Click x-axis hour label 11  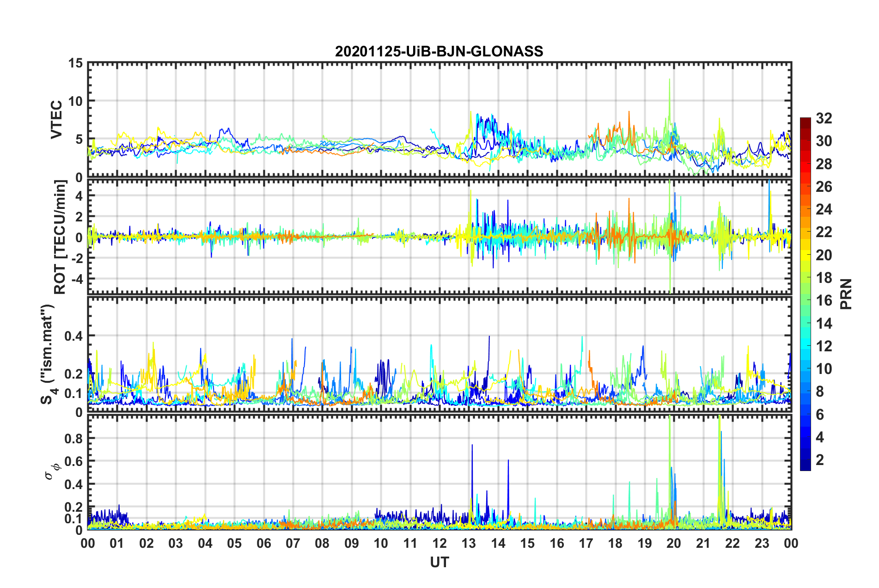coord(410,543)
